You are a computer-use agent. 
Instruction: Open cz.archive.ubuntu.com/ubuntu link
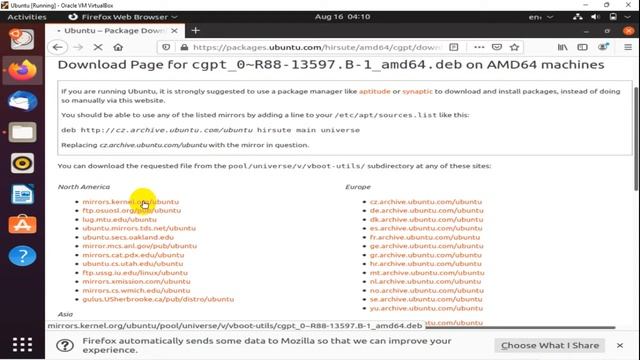(426, 202)
